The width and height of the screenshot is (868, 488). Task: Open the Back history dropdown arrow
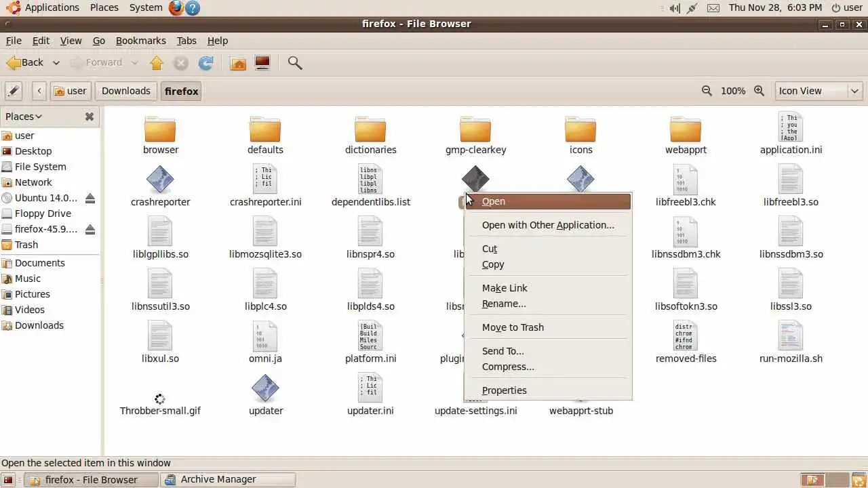56,63
